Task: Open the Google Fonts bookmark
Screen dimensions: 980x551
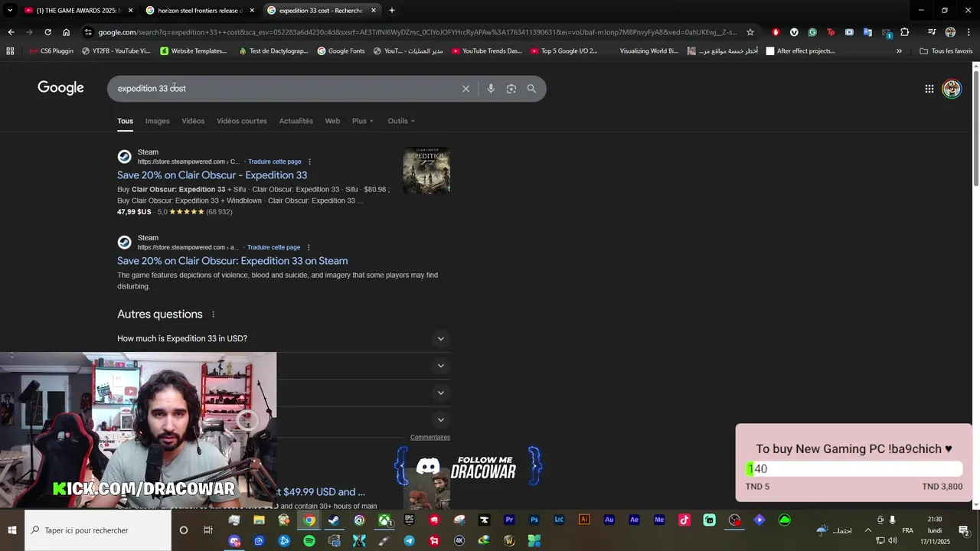Action: [341, 51]
